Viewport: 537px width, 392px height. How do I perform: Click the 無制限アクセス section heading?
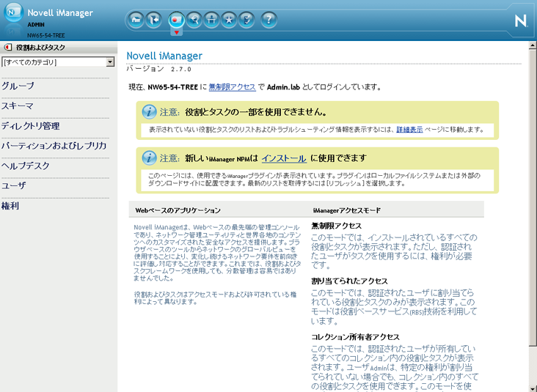(x=336, y=226)
